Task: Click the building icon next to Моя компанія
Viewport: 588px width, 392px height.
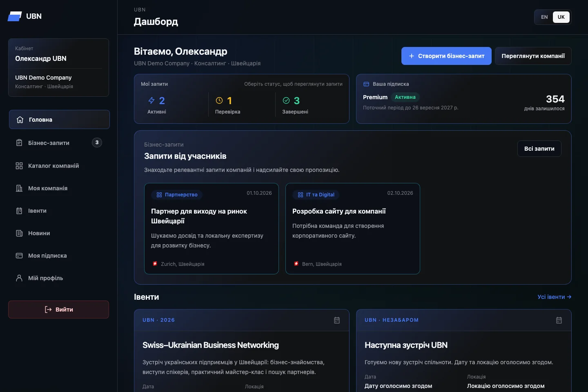Action: [x=19, y=188]
